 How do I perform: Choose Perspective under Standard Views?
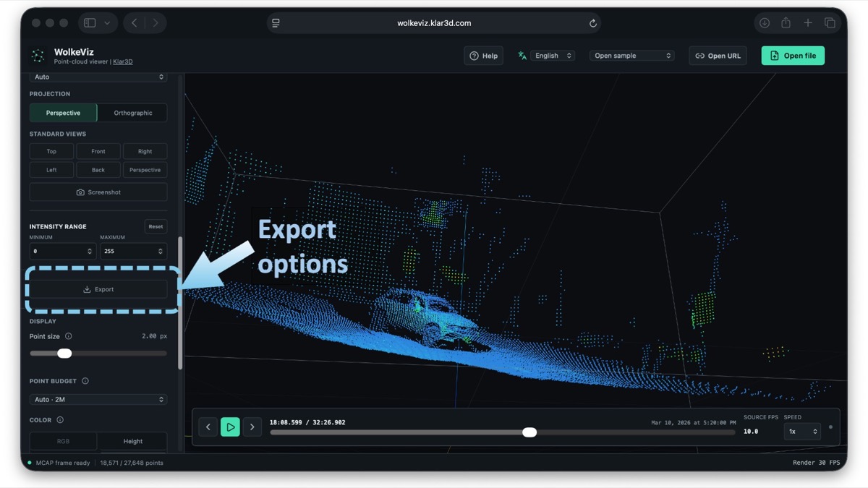(x=145, y=170)
